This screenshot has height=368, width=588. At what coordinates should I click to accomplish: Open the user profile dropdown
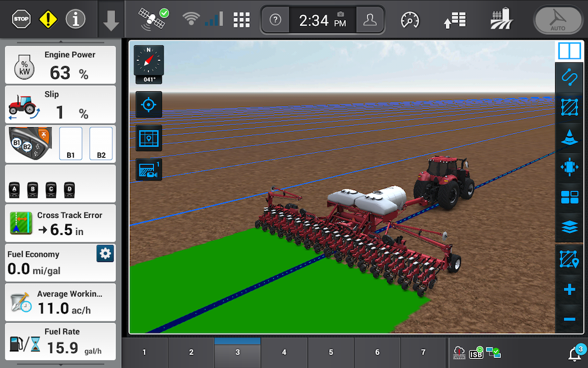point(370,20)
